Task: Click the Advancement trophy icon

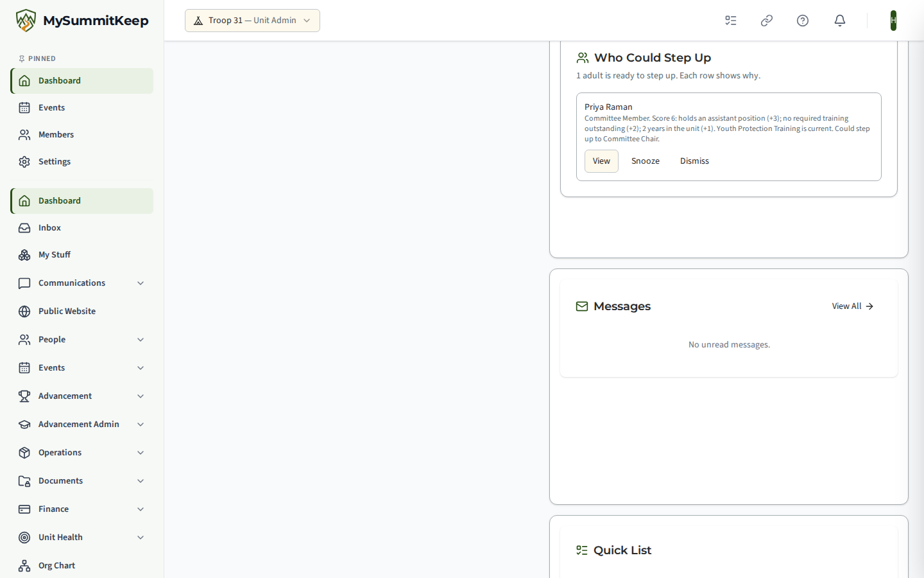Action: pos(24,396)
